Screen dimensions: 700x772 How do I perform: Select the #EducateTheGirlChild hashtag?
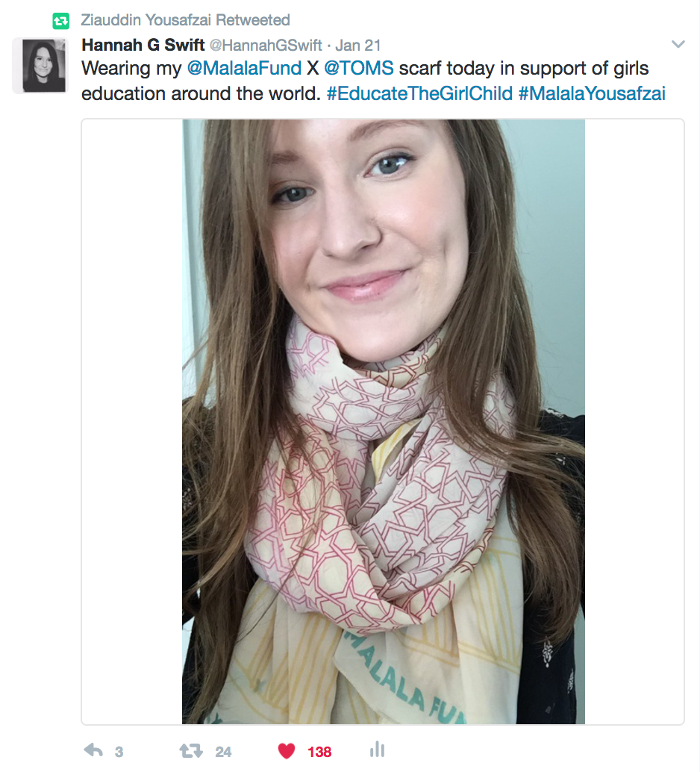point(419,93)
